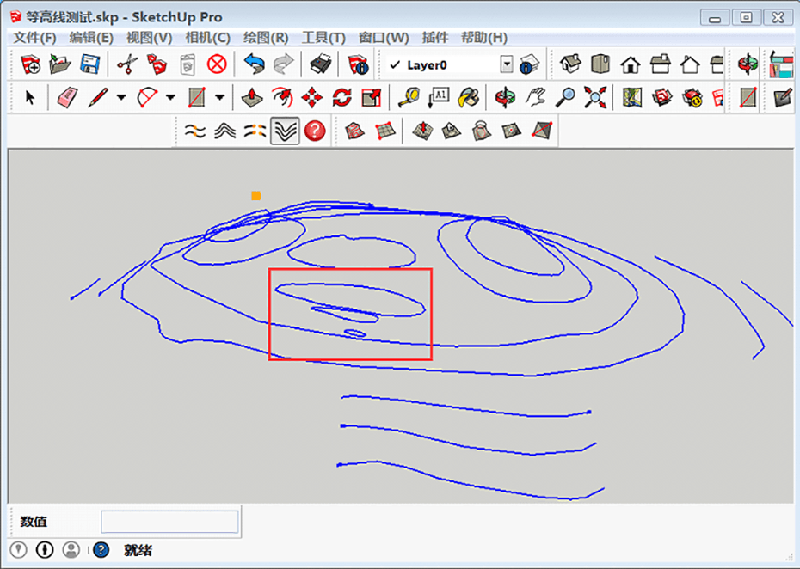Copy selection using Copy icon
This screenshot has height=569, width=800.
(157, 65)
